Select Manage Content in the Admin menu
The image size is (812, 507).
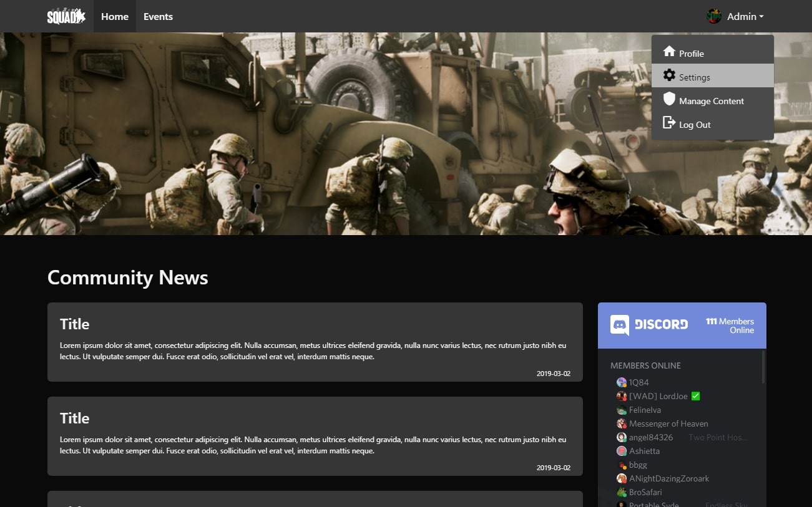(x=713, y=100)
